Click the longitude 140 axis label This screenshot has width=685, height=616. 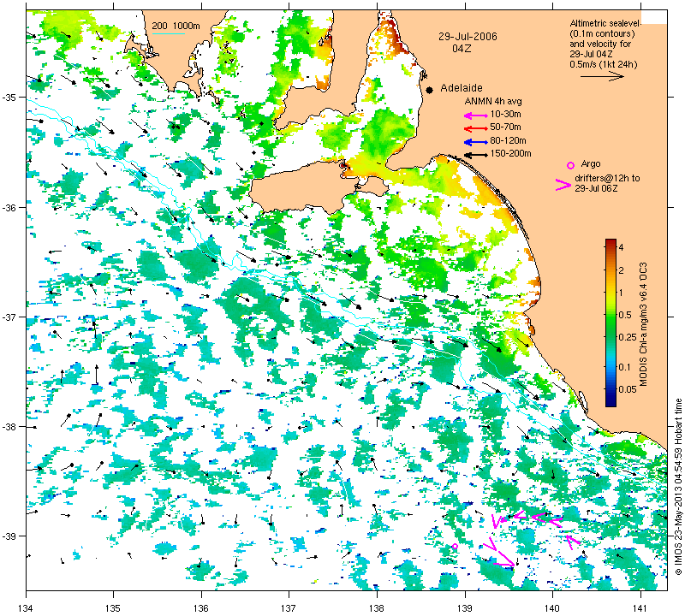[x=552, y=607]
